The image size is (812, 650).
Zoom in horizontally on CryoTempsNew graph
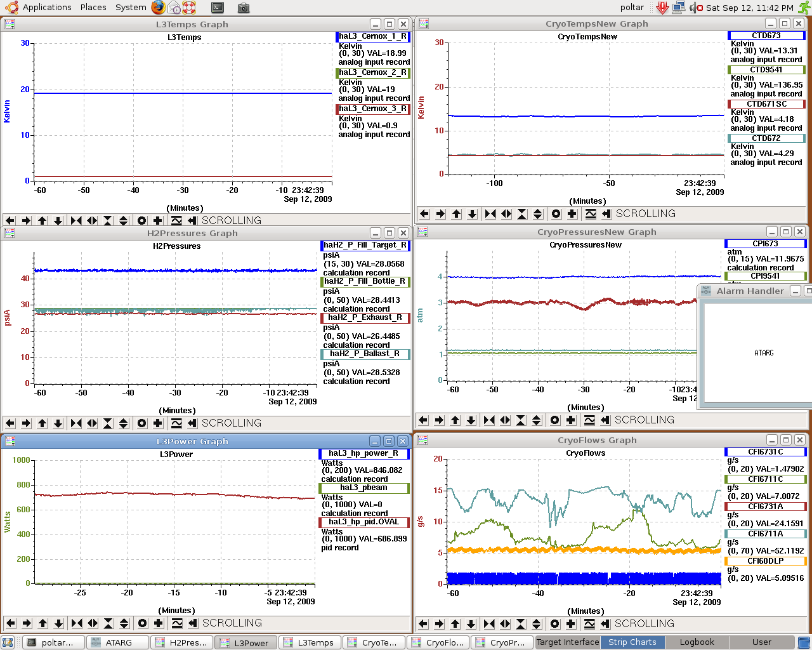point(490,214)
